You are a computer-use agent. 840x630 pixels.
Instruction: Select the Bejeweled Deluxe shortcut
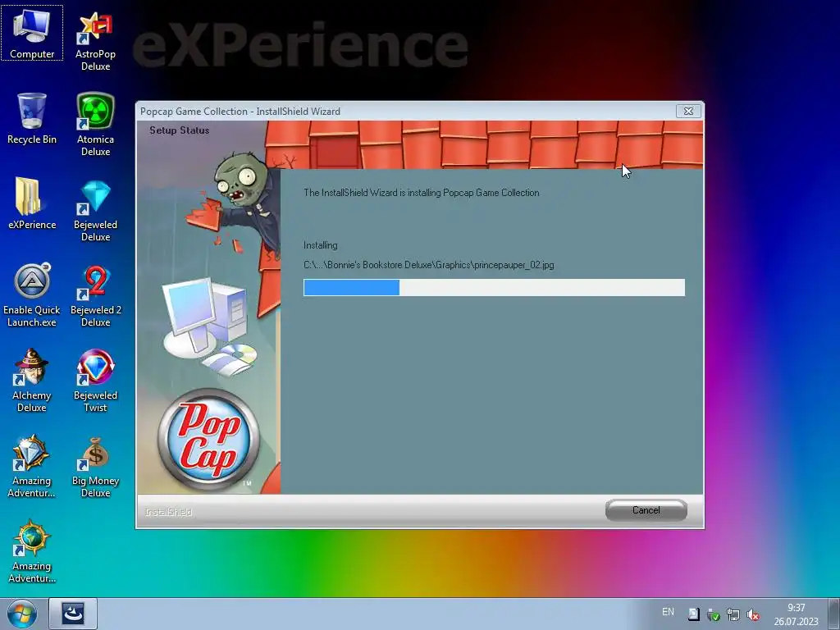(x=95, y=210)
